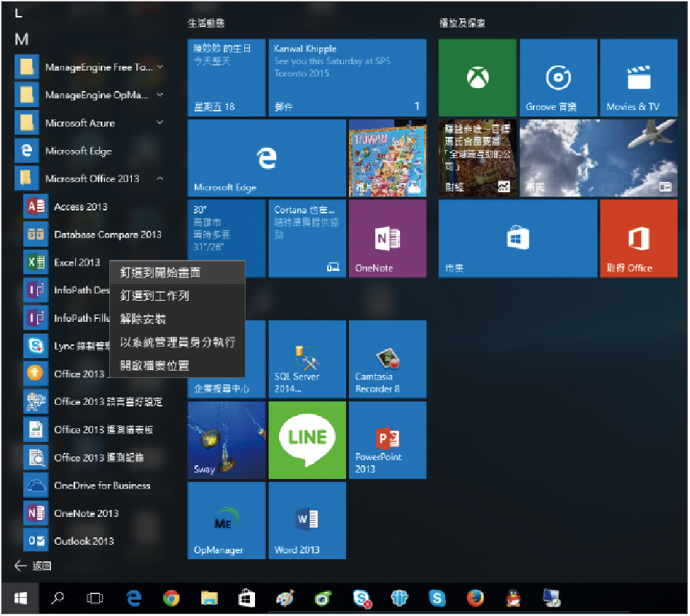
Task: Open the InfoPath Designer icon
Action: [36, 291]
